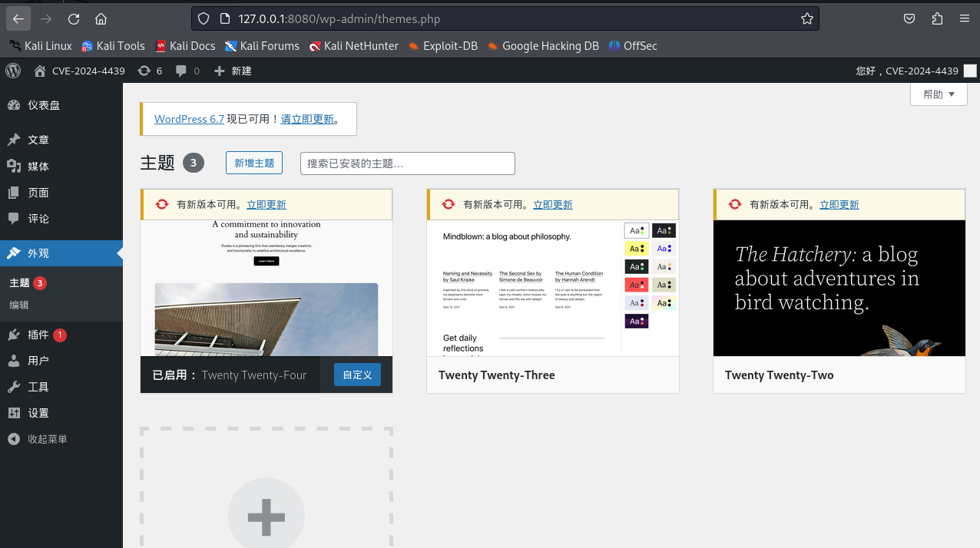Open browser extensions puzzle icon
Screen dimensions: 980x548
(937, 18)
